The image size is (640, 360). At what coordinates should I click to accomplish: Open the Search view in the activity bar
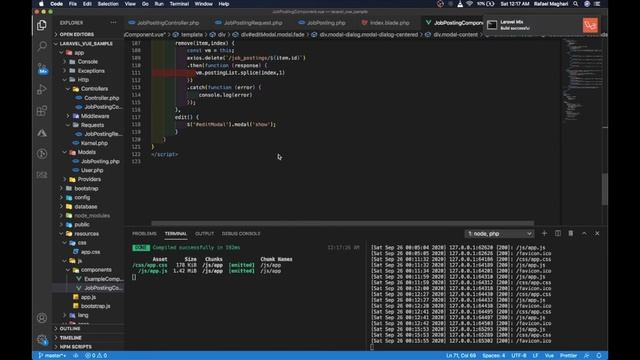click(x=42, y=46)
